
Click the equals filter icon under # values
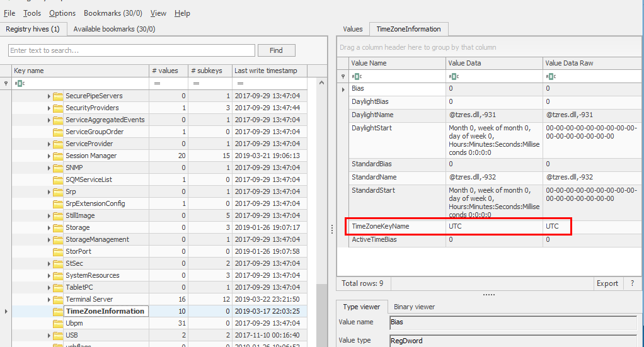tap(157, 83)
